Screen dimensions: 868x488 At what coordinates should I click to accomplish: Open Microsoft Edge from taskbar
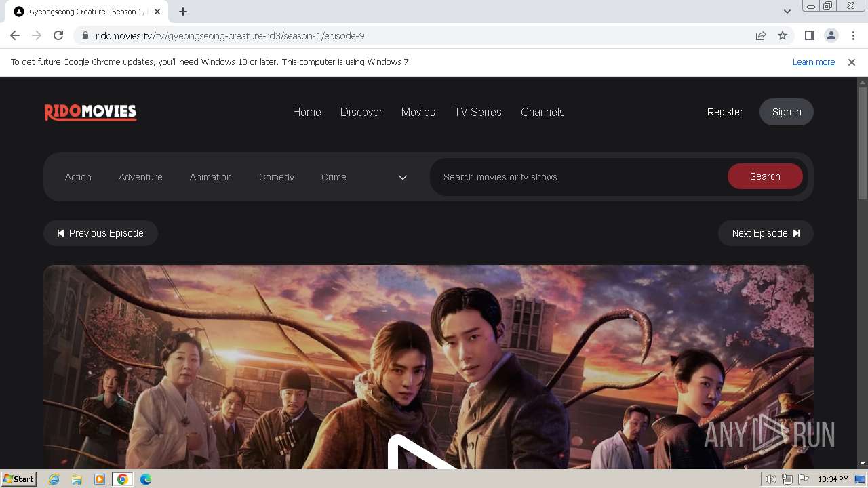(x=146, y=479)
